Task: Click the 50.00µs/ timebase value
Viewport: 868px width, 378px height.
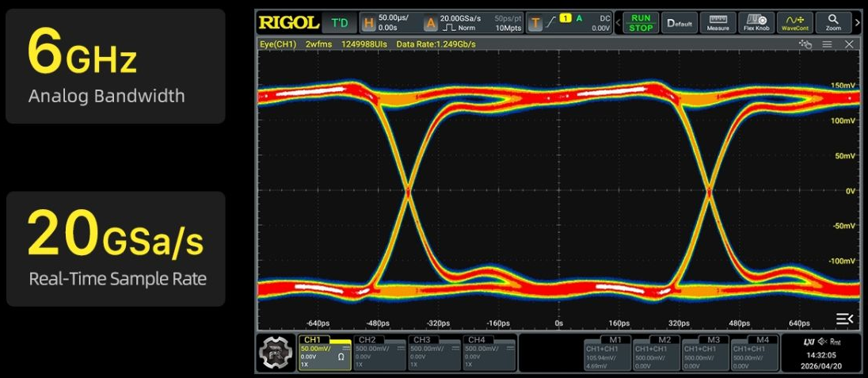Action: (394, 18)
